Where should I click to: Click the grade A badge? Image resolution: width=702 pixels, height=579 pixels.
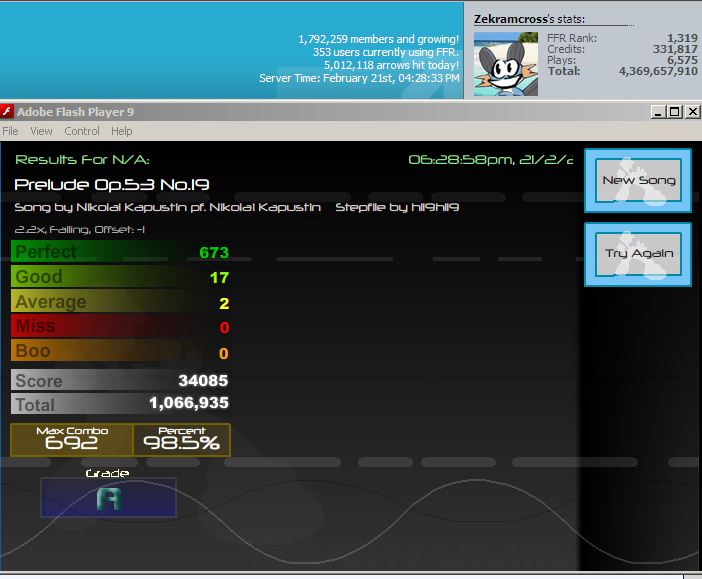tap(109, 498)
